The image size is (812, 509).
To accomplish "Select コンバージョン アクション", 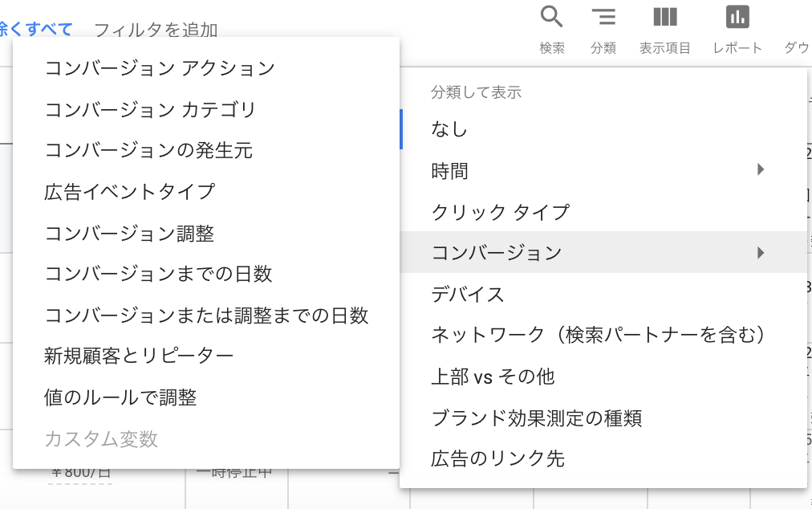I will pyautogui.click(x=160, y=69).
